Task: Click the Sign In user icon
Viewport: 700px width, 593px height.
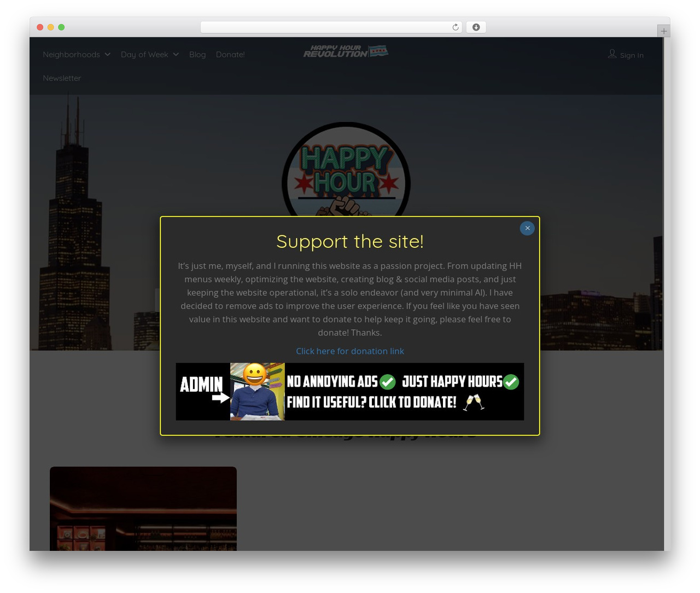Action: point(612,54)
